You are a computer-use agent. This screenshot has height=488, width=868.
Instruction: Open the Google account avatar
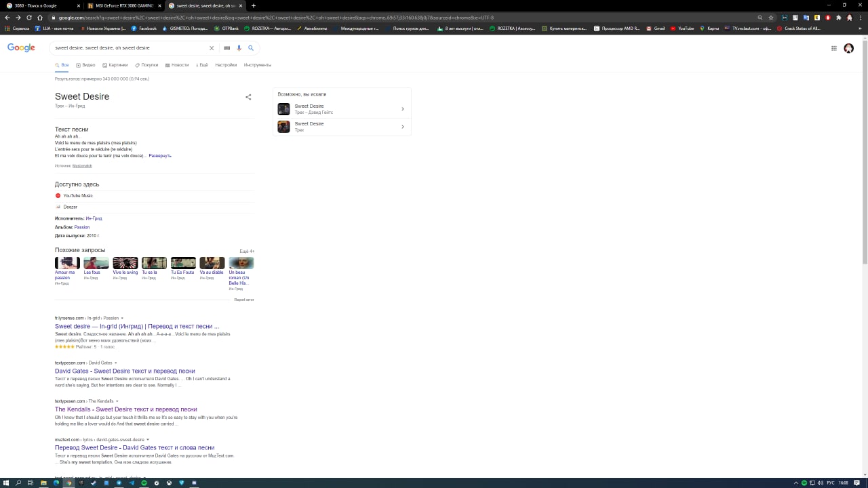848,48
